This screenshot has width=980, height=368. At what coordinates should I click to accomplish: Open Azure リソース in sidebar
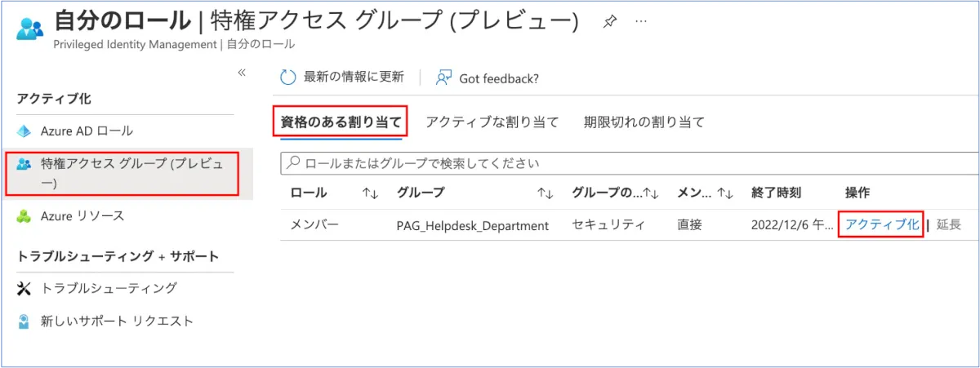(82, 216)
